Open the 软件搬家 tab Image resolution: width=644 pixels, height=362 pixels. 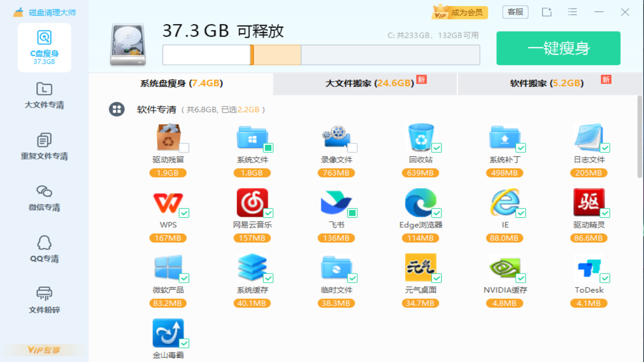point(549,83)
